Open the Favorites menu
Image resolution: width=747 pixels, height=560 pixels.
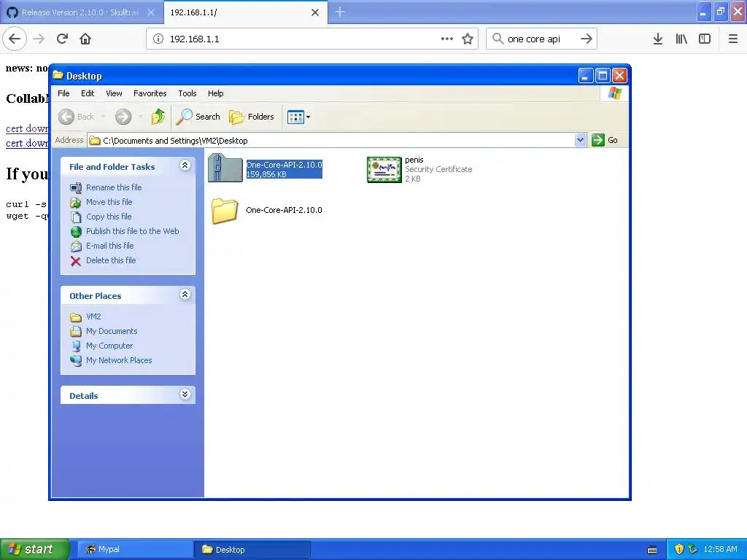point(150,93)
